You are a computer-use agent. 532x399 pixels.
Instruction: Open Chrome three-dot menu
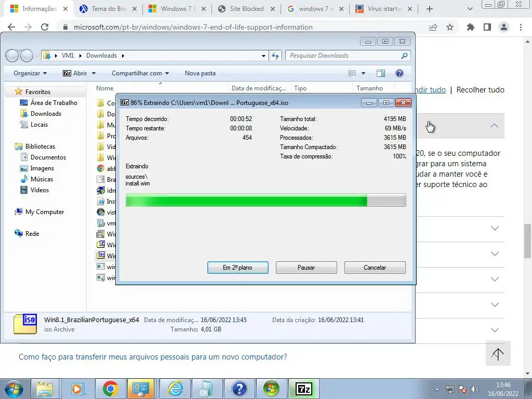(521, 27)
